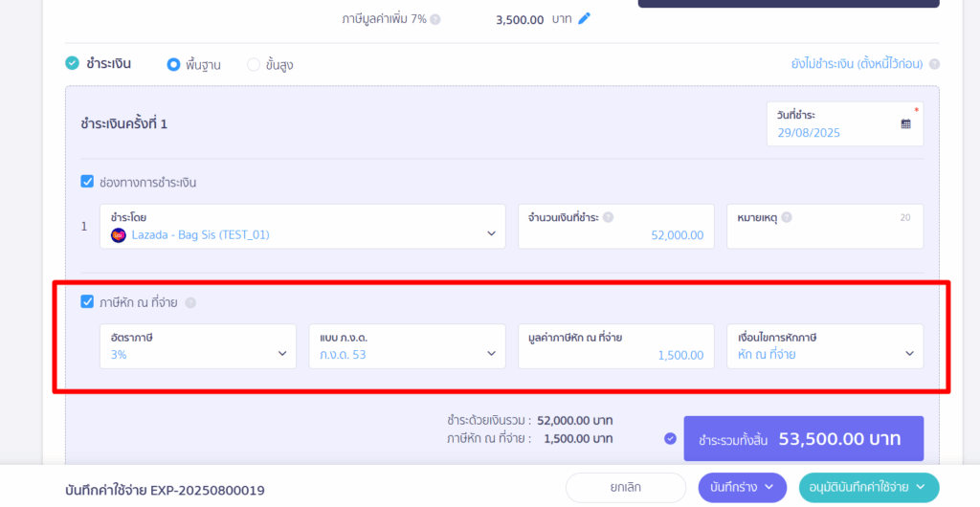Image resolution: width=980 pixels, height=507 pixels.
Task: Click the มูลค่าภาษีหัก ณ ที่จ่าย amount field
Action: 616,346
